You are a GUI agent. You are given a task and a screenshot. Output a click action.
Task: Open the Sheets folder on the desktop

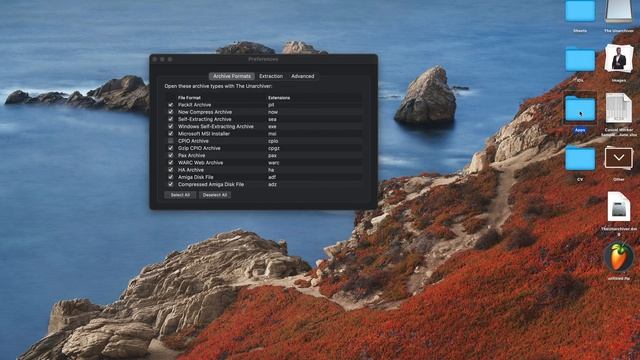click(580, 11)
